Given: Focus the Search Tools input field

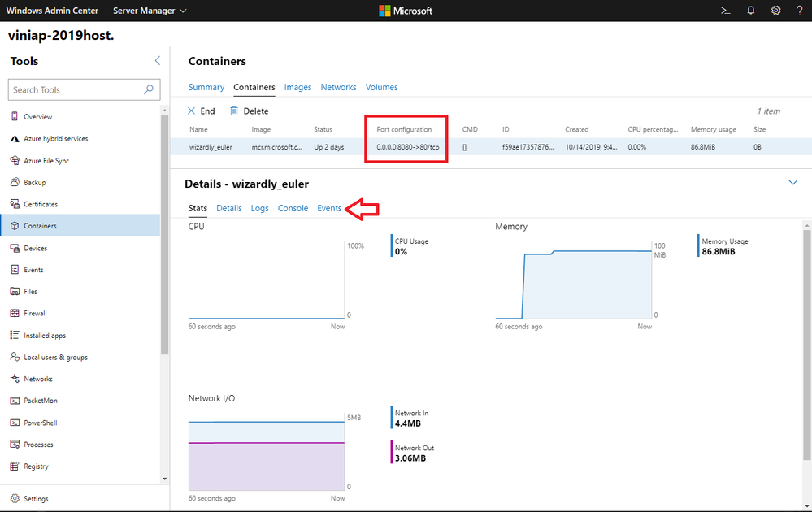Looking at the screenshot, I should (x=85, y=89).
